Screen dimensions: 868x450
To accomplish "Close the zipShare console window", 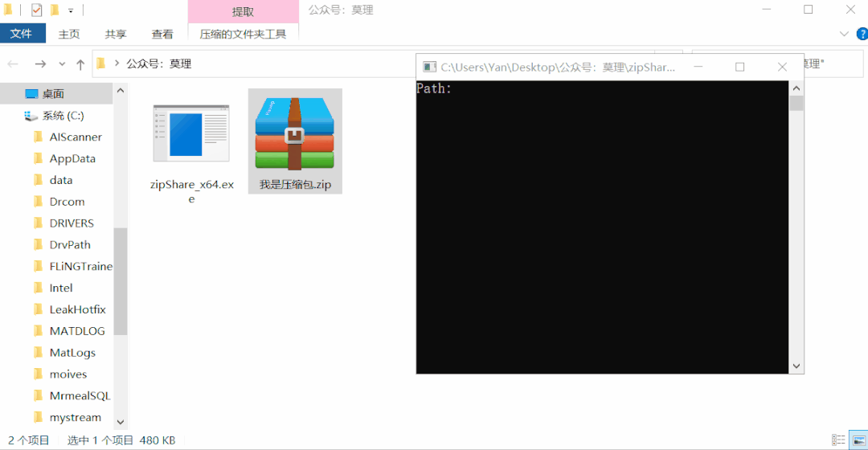I will tap(782, 67).
